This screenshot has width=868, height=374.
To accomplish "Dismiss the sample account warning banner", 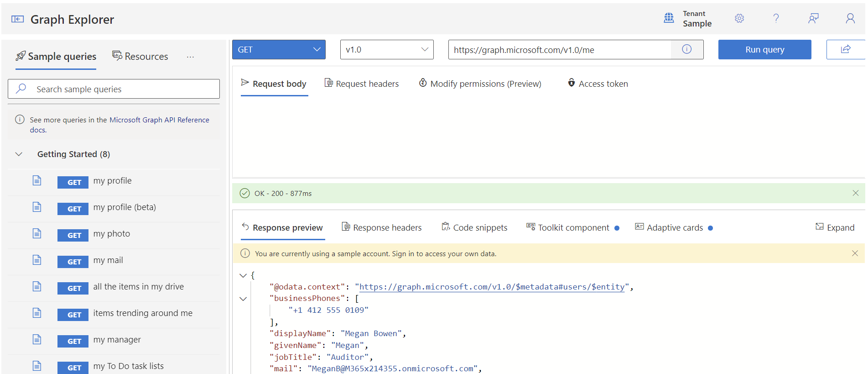I will pyautogui.click(x=855, y=253).
